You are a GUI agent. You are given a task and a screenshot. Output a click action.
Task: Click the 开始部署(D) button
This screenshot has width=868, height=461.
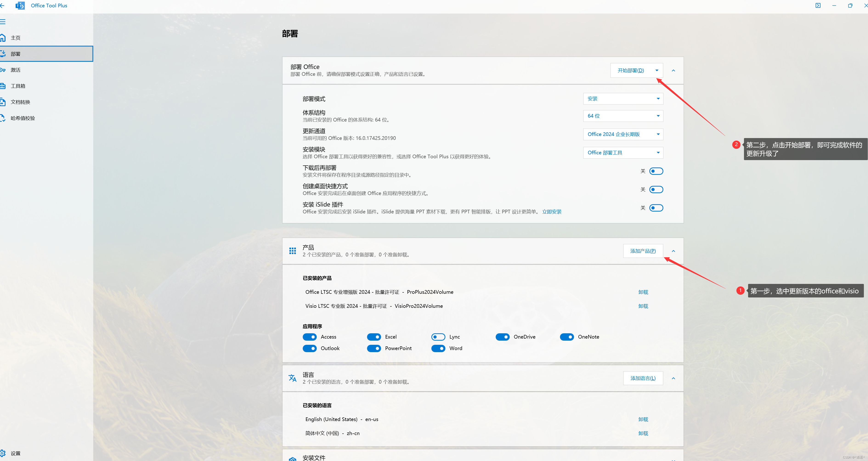[631, 71]
